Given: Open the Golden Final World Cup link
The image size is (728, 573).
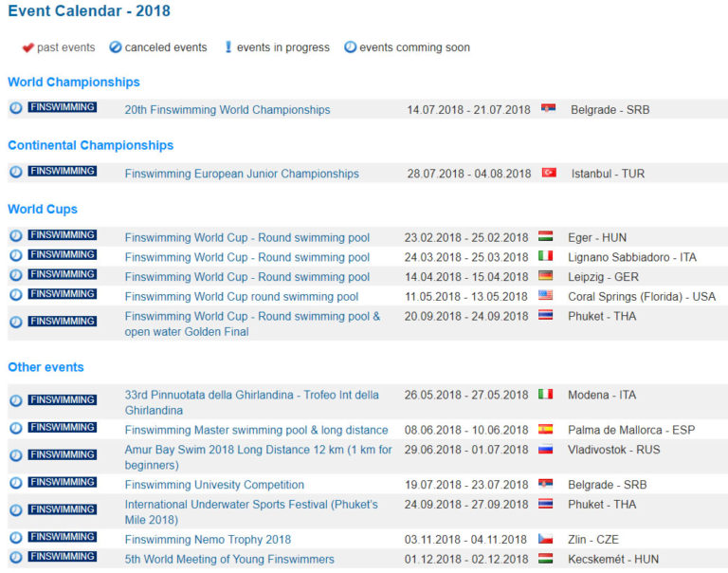Looking at the screenshot, I should click(252, 323).
